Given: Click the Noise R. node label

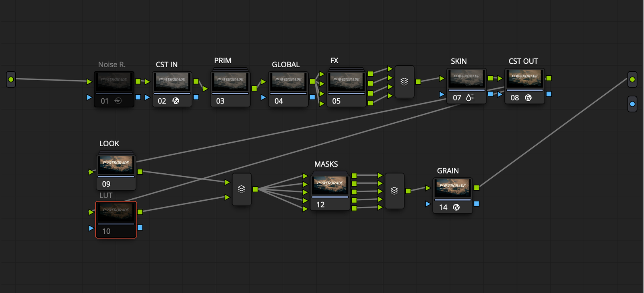Looking at the screenshot, I should tap(112, 64).
